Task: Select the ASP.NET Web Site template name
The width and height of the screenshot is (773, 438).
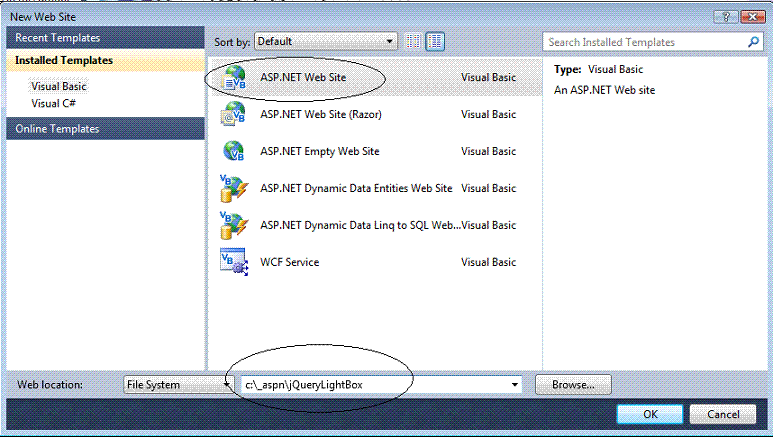Action: pos(303,77)
